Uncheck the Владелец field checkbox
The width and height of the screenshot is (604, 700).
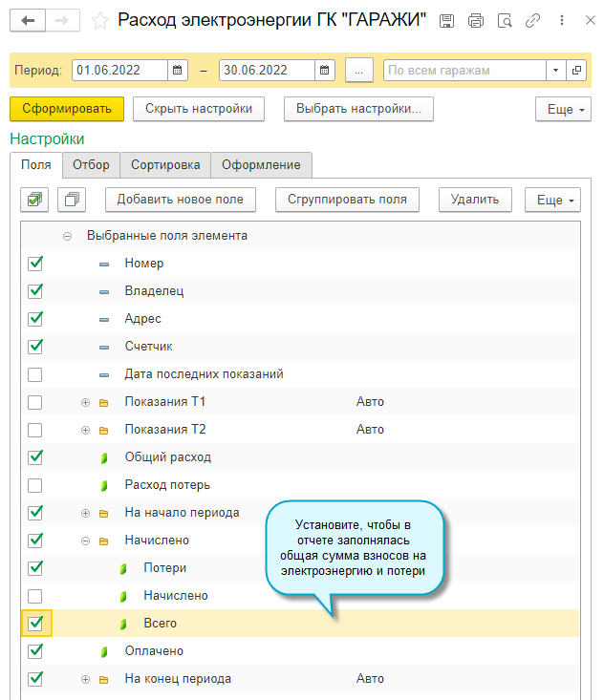(35, 291)
